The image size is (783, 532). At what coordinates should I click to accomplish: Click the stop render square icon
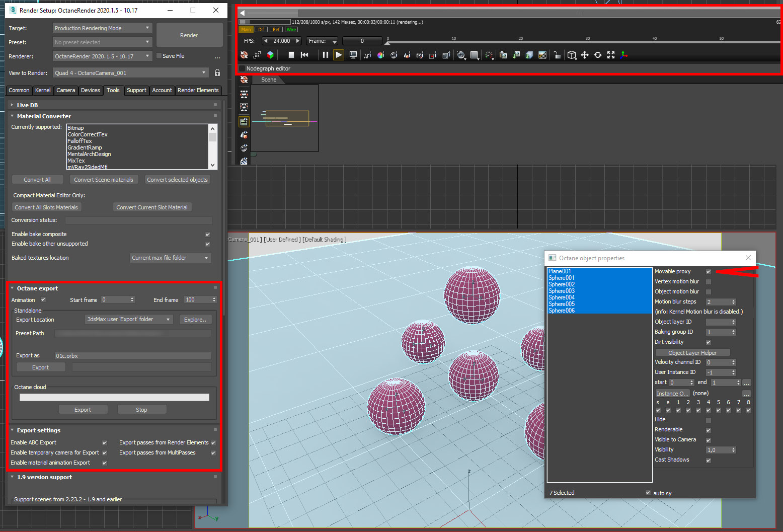pyautogui.click(x=291, y=55)
